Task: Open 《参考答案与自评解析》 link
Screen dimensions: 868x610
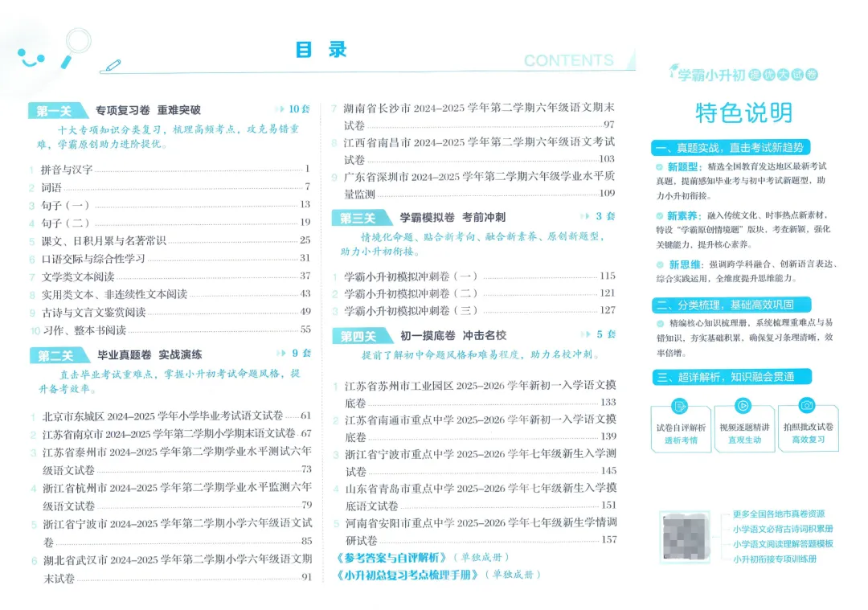Action: click(x=391, y=558)
